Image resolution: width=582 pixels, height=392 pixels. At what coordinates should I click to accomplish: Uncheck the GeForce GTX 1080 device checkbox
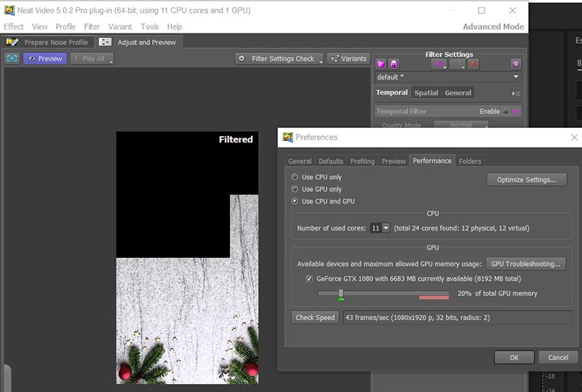pyautogui.click(x=308, y=279)
